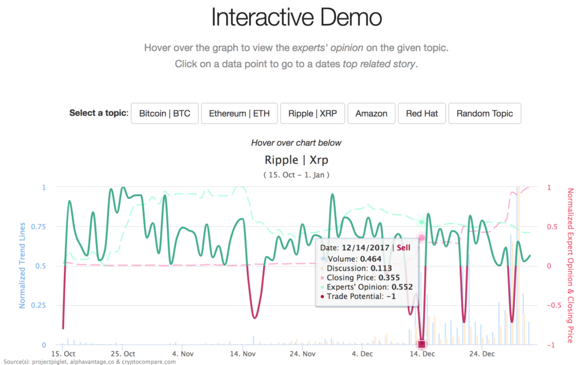Click the 'Date: 12/14/2017 | Sell' tooltip header
The height and width of the screenshot is (365, 588).
(365, 248)
